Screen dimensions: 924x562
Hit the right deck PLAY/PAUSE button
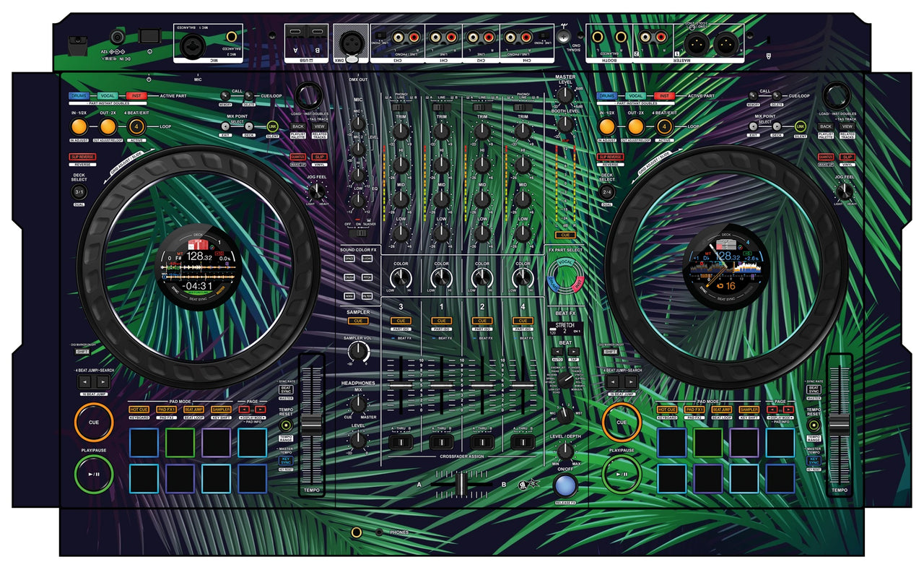[x=622, y=475]
